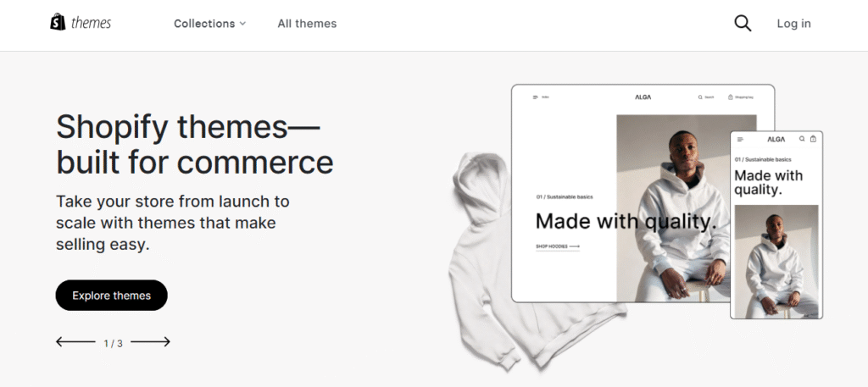Click hamburger menu icon in tablet preview
The width and height of the screenshot is (868, 387).
536,97
